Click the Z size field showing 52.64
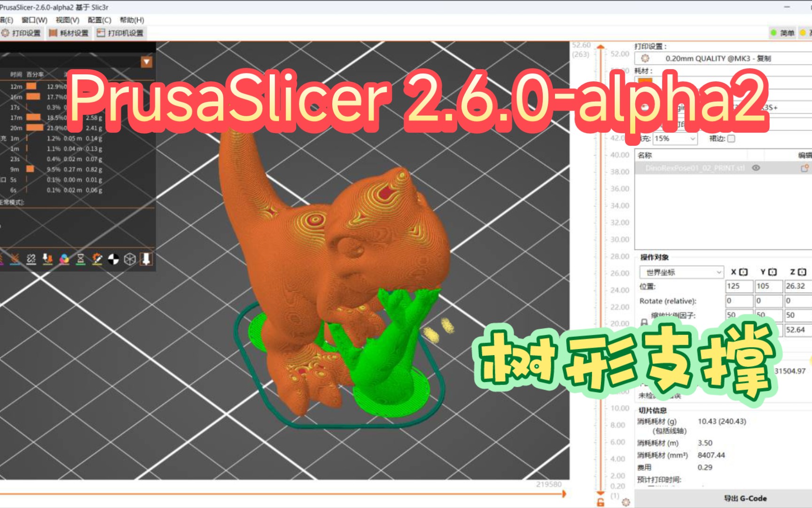Screen dimensions: 812x508 click(798, 330)
